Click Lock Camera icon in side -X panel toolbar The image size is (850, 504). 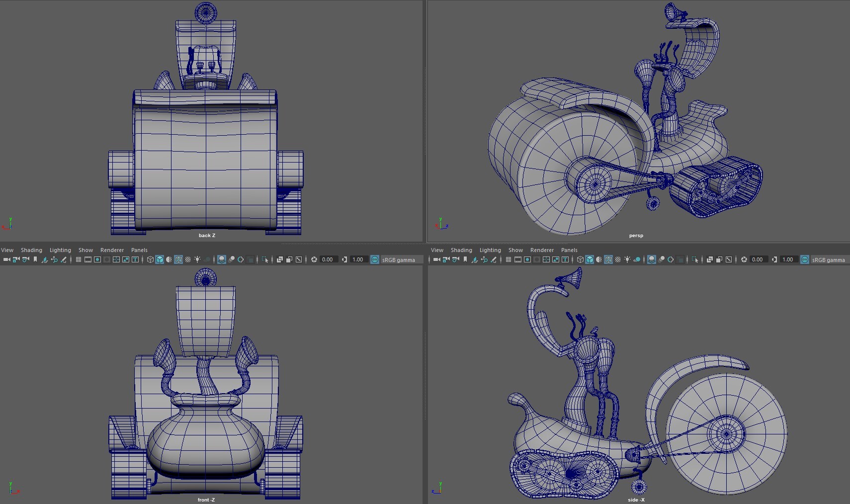click(x=446, y=259)
